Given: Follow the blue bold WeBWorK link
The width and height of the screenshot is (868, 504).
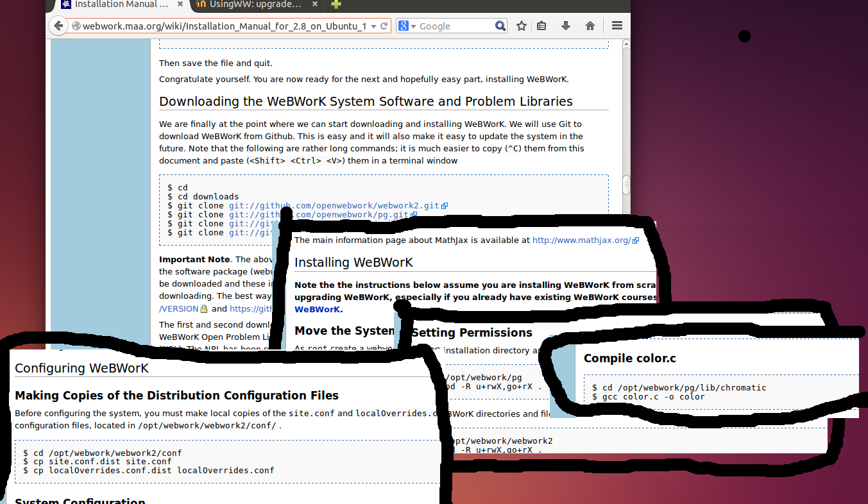Looking at the screenshot, I should [317, 309].
